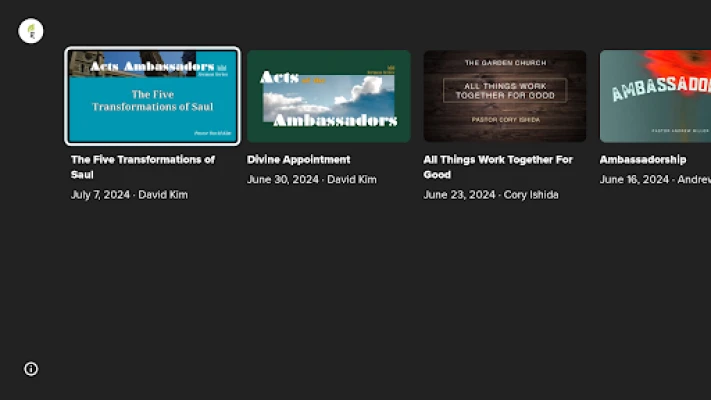Open the info icon at bottom left
This screenshot has width=711, height=400.
click(x=31, y=369)
